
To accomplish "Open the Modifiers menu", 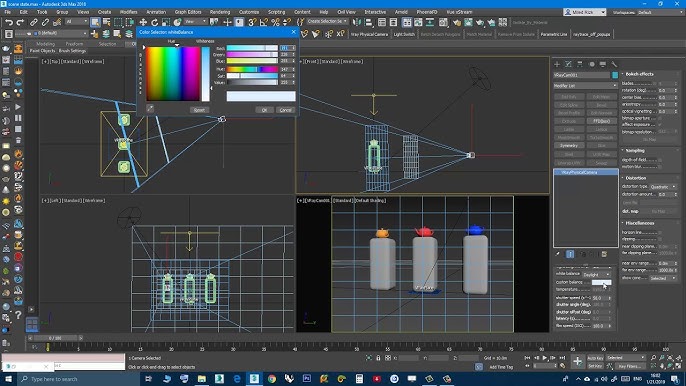I will tap(128, 12).
